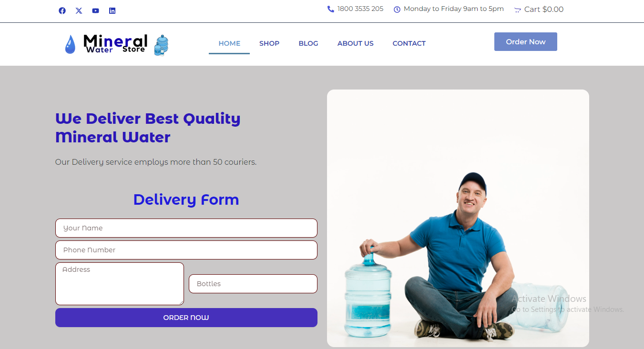Submit the form with ORDER NOW button
This screenshot has width=644, height=349.
click(x=186, y=318)
